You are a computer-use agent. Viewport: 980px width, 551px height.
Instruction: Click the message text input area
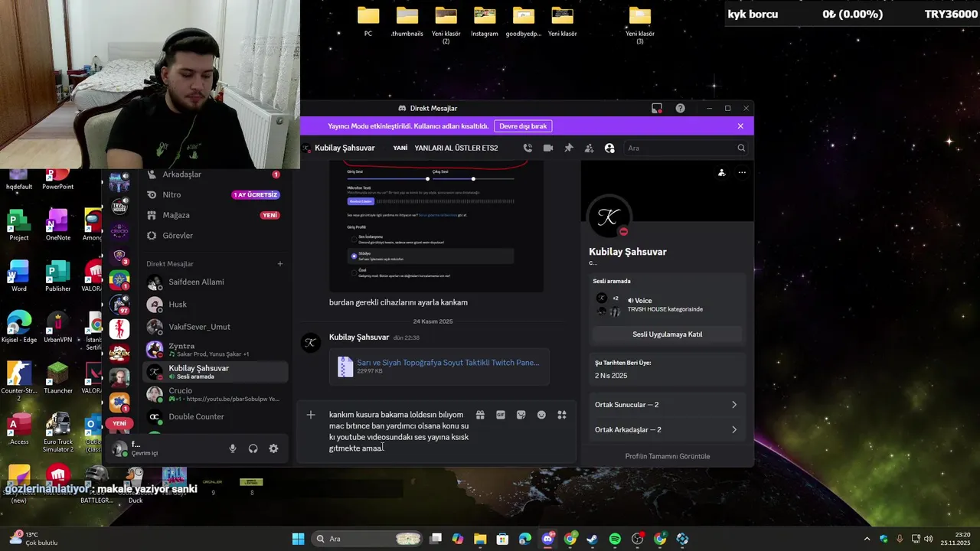pos(399,432)
